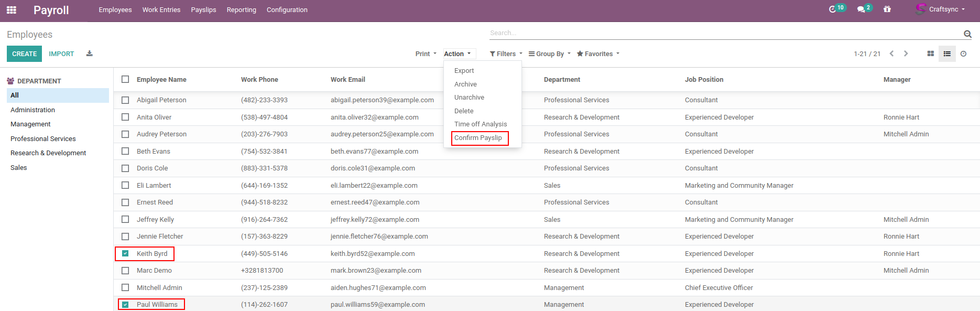Toggle the select-all header checkbox
980x311 pixels.
click(125, 79)
